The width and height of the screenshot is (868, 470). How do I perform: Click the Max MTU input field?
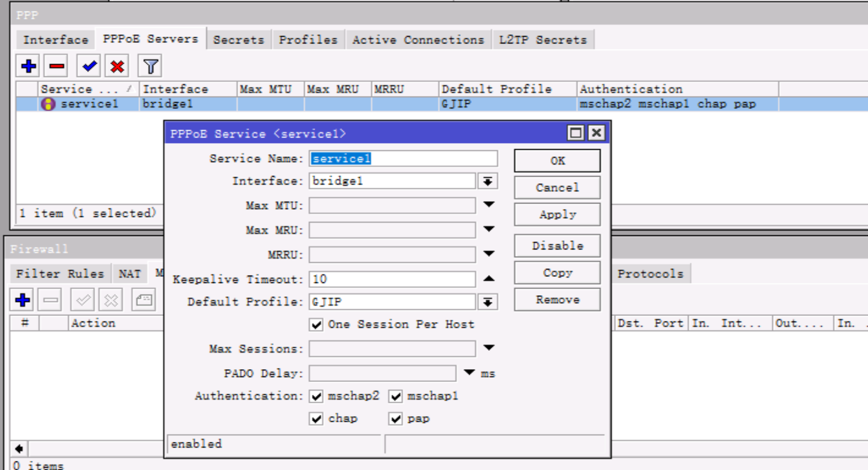[392, 205]
